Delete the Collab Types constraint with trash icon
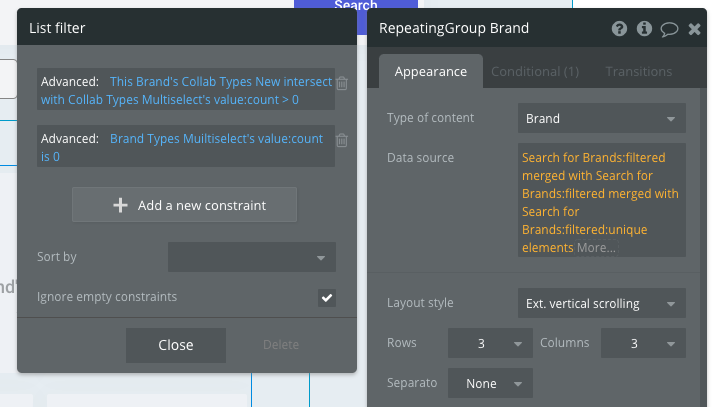 tap(342, 84)
